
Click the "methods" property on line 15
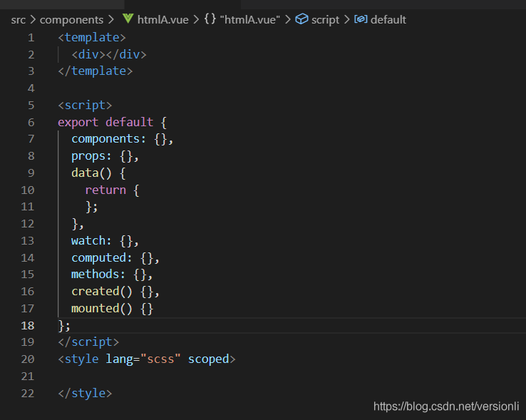(96, 275)
